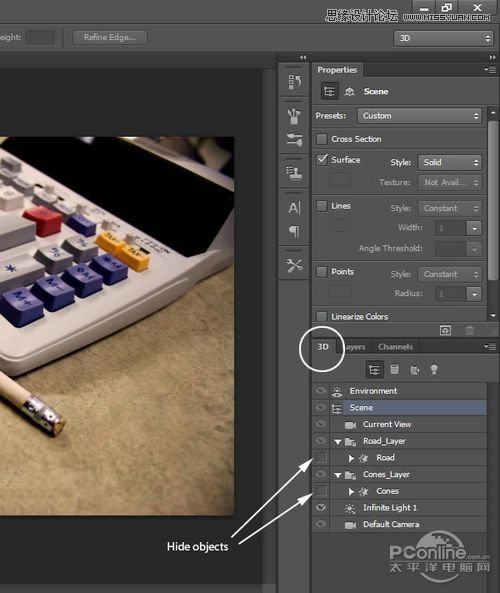This screenshot has width=500, height=593.
Task: Uncheck the Surface checkbox
Action: (x=322, y=160)
